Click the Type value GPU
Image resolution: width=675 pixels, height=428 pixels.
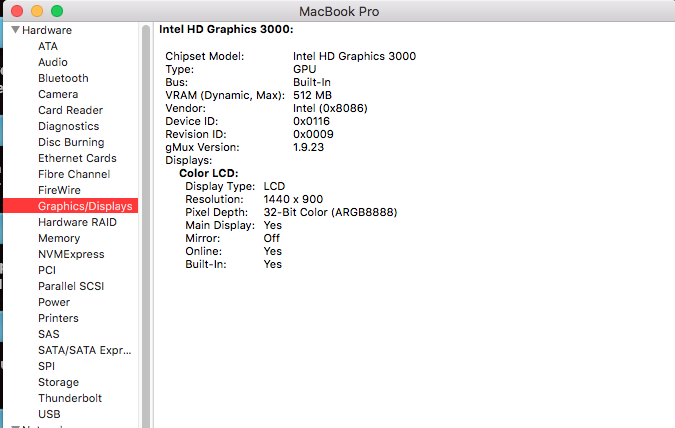(x=305, y=69)
